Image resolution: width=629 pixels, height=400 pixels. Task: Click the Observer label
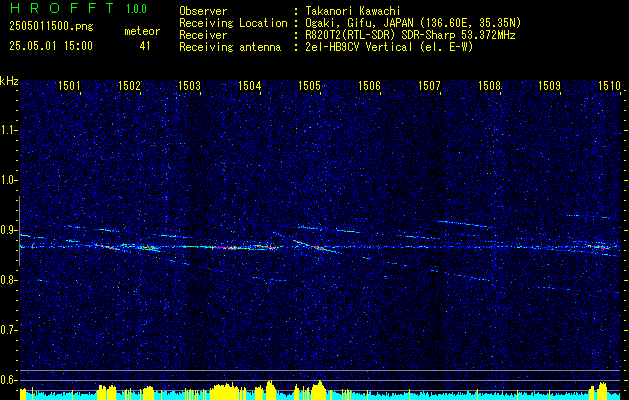pyautogui.click(x=203, y=11)
